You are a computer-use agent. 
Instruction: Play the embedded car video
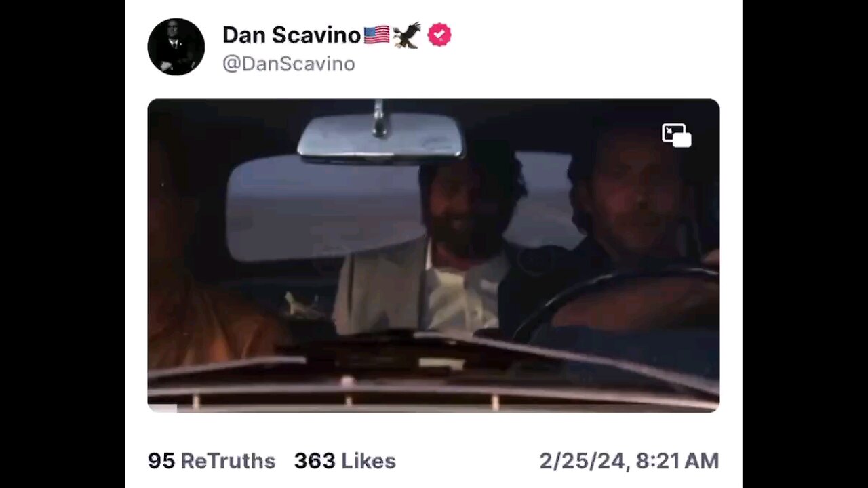point(433,256)
